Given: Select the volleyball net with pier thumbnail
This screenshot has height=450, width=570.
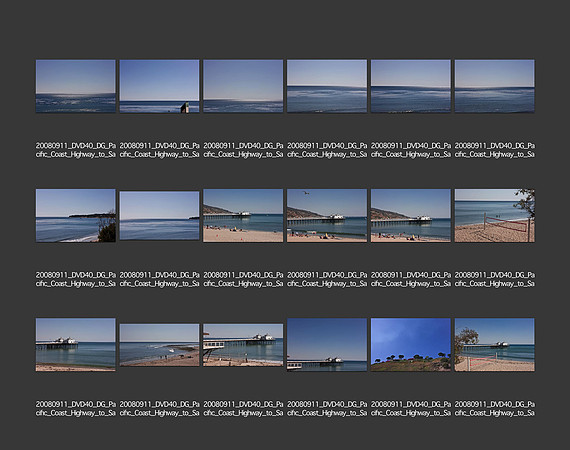Looking at the screenshot, I should pyautogui.click(x=494, y=345).
